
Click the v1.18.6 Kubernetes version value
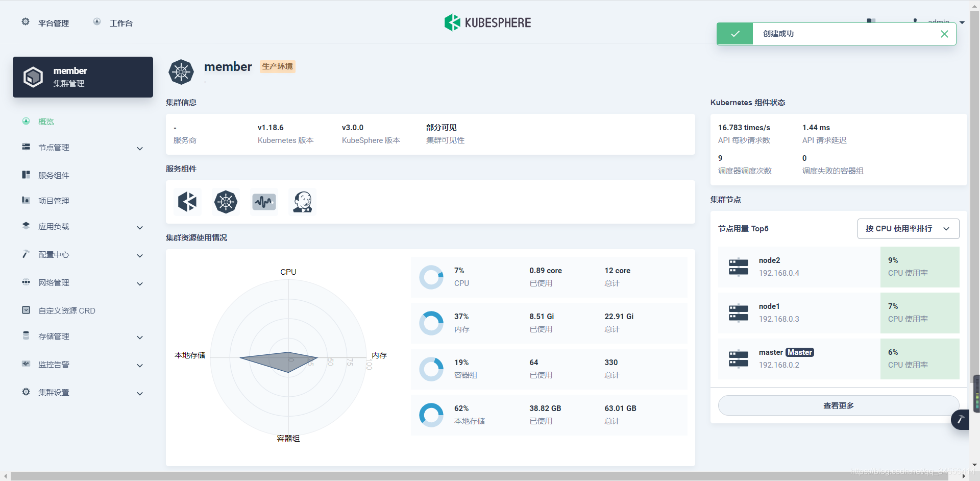[x=271, y=128]
